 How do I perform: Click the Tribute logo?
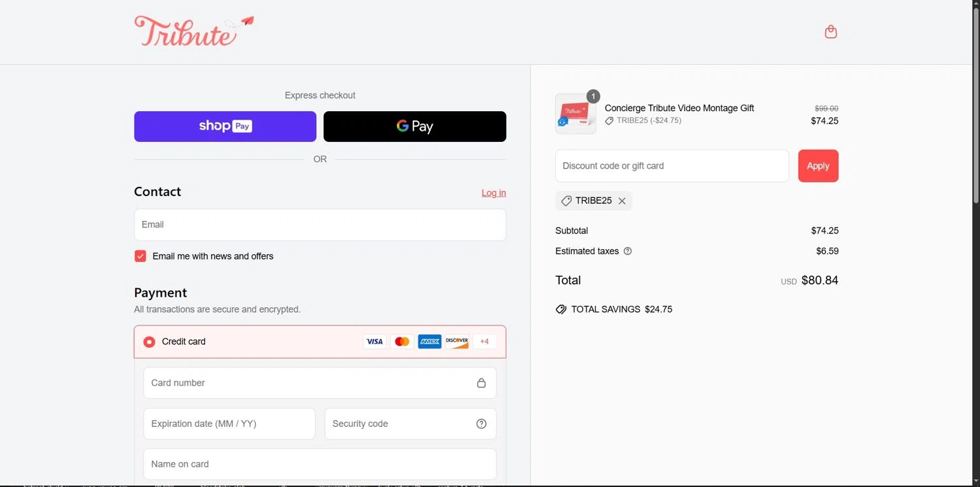tap(194, 31)
